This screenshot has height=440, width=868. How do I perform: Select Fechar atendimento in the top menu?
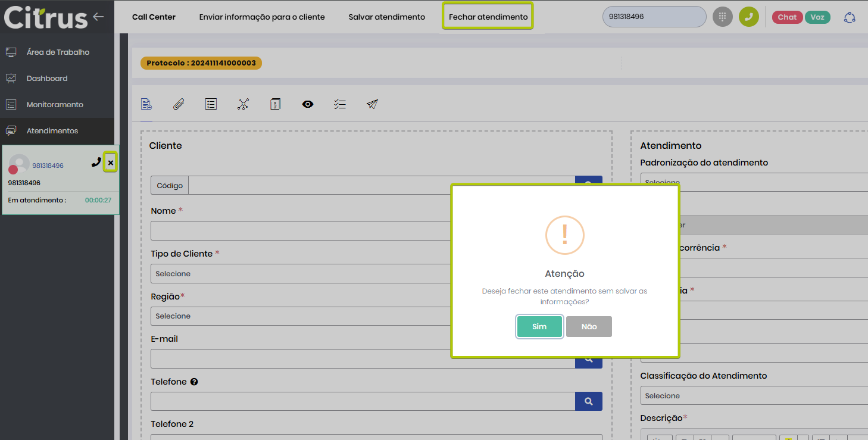488,17
